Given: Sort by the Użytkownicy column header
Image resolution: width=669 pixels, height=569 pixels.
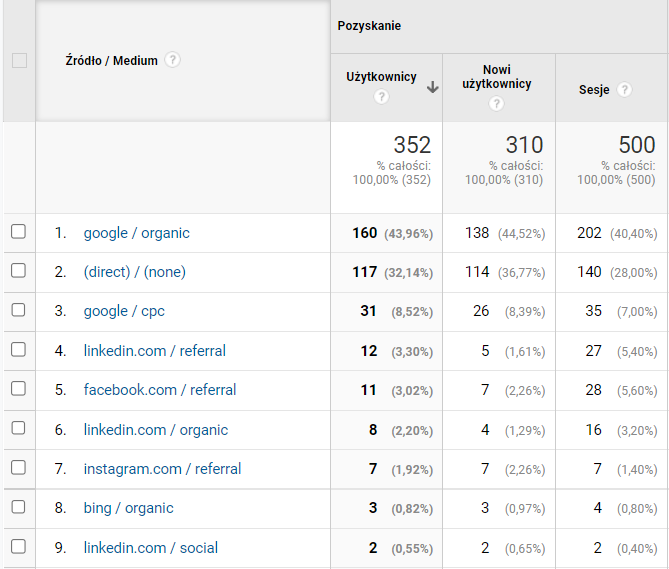Looking at the screenshot, I should click(381, 77).
